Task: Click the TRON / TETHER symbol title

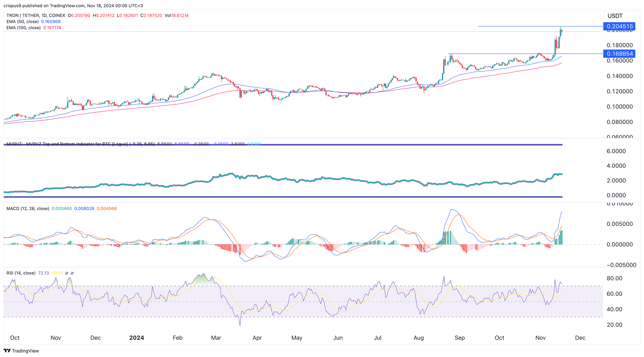Action: [x=36, y=15]
